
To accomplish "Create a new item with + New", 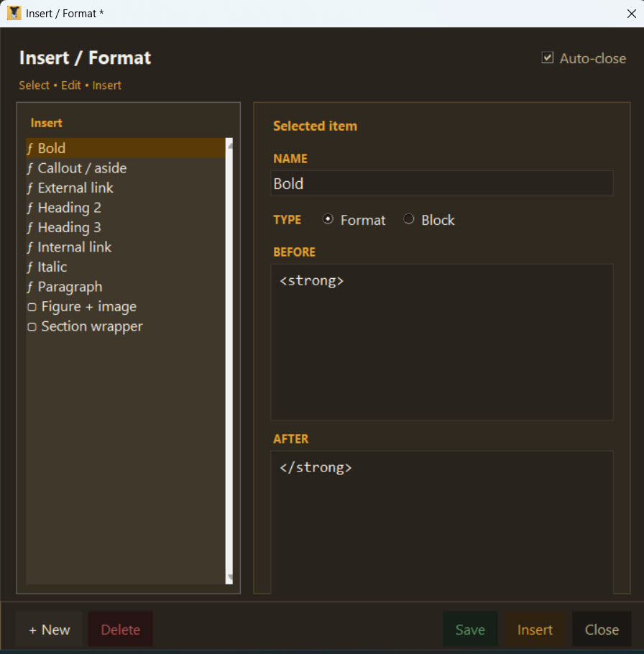I will pos(49,630).
